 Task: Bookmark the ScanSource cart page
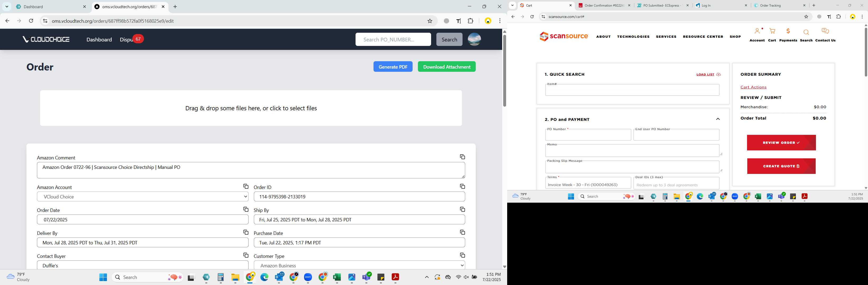coord(806,16)
